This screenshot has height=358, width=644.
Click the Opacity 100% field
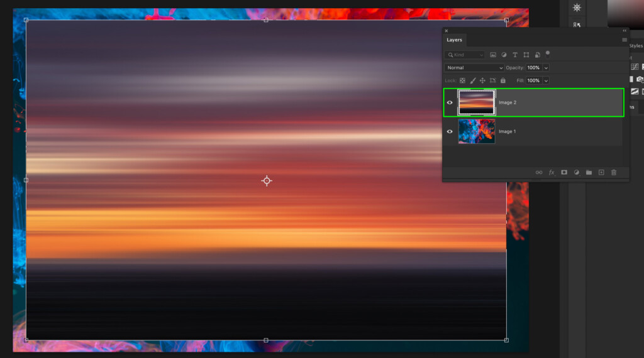tap(534, 68)
